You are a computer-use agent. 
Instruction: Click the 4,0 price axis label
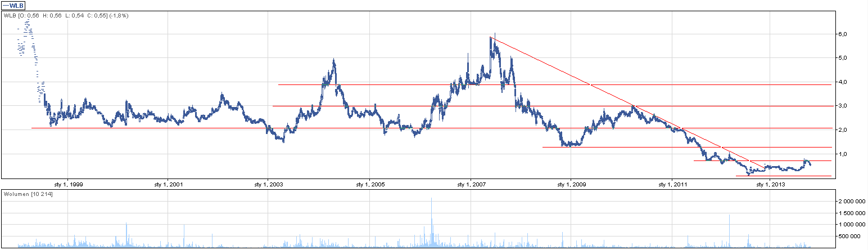click(x=843, y=82)
